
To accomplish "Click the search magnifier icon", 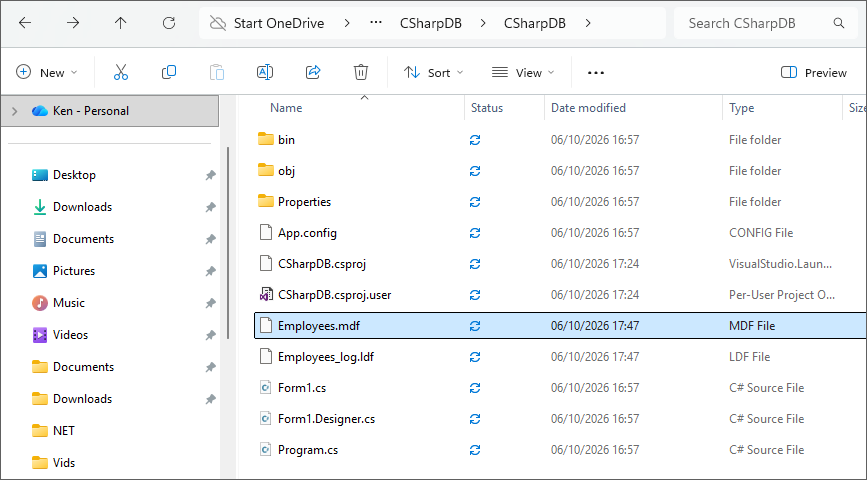I will pos(839,23).
